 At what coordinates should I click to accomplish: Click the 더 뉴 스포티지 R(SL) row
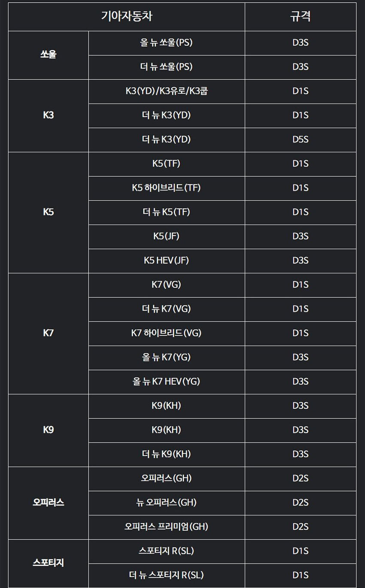(166, 575)
